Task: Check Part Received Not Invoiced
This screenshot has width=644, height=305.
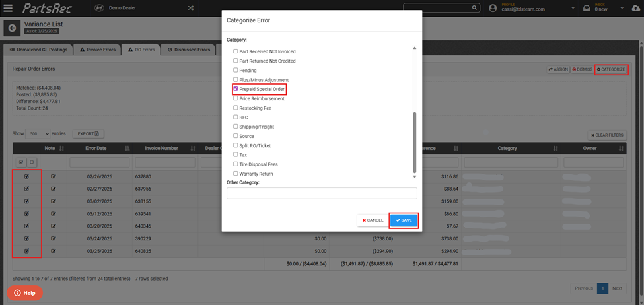Action: (x=235, y=51)
